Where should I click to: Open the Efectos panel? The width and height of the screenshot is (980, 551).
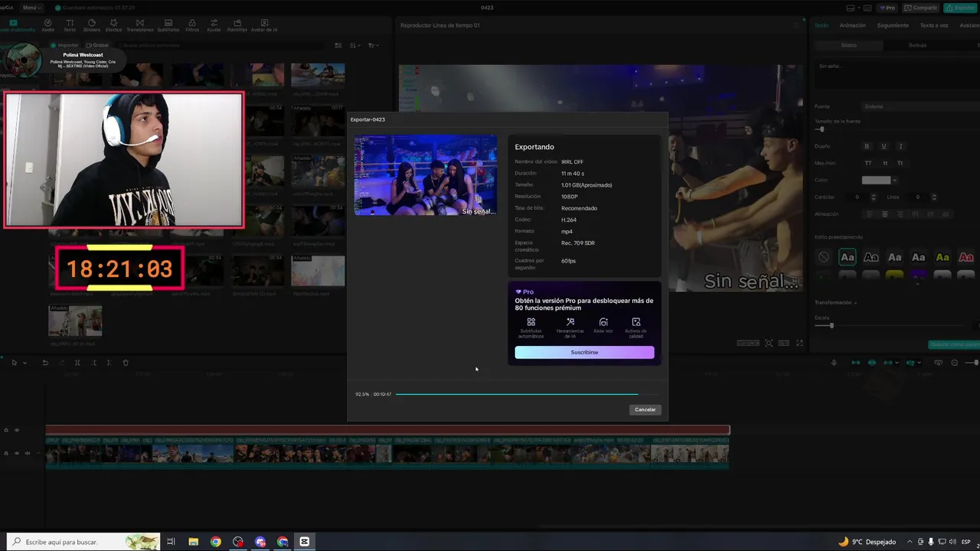click(113, 25)
